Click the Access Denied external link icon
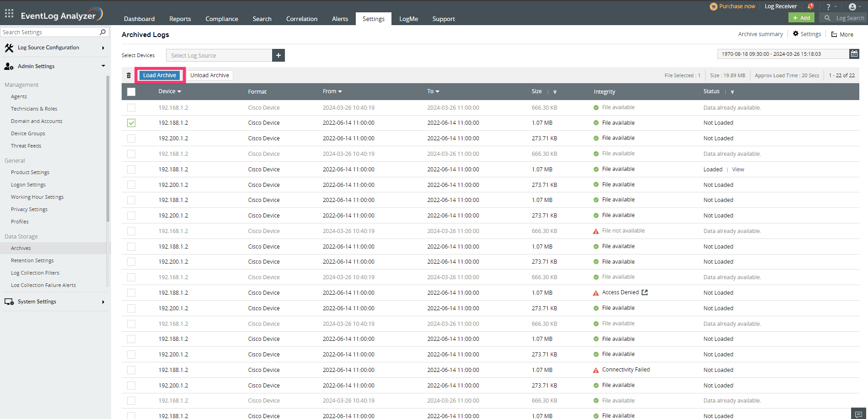868x419 pixels. [645, 292]
